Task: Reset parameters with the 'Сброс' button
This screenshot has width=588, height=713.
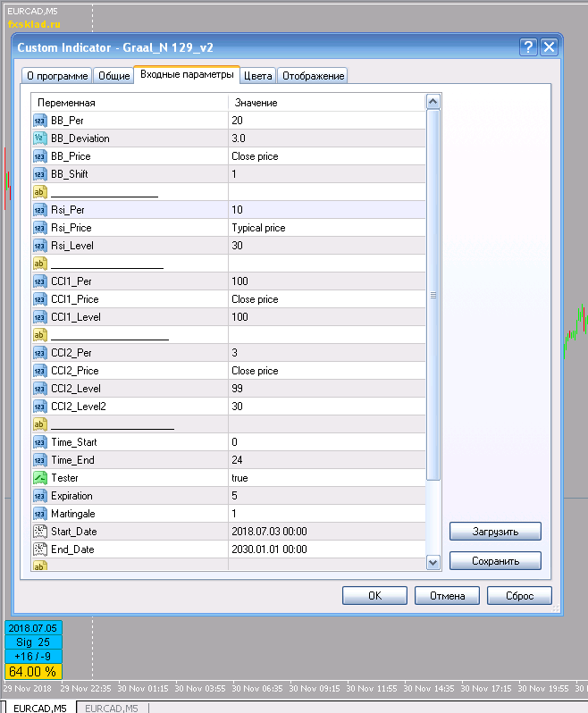Action: [x=519, y=596]
